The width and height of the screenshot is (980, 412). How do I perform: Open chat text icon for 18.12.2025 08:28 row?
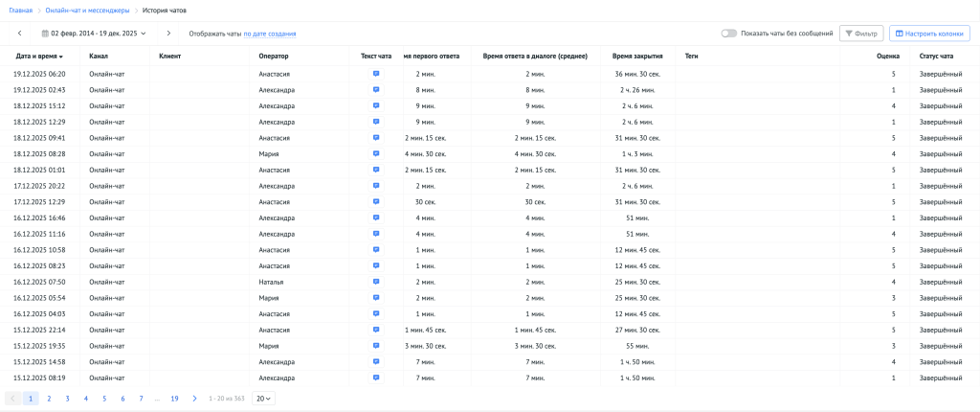pos(376,153)
